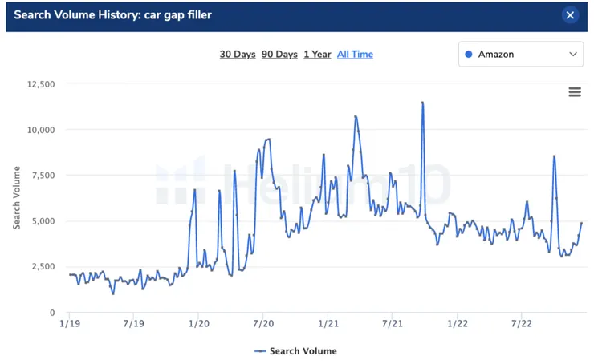Choose the All Time range

click(355, 55)
